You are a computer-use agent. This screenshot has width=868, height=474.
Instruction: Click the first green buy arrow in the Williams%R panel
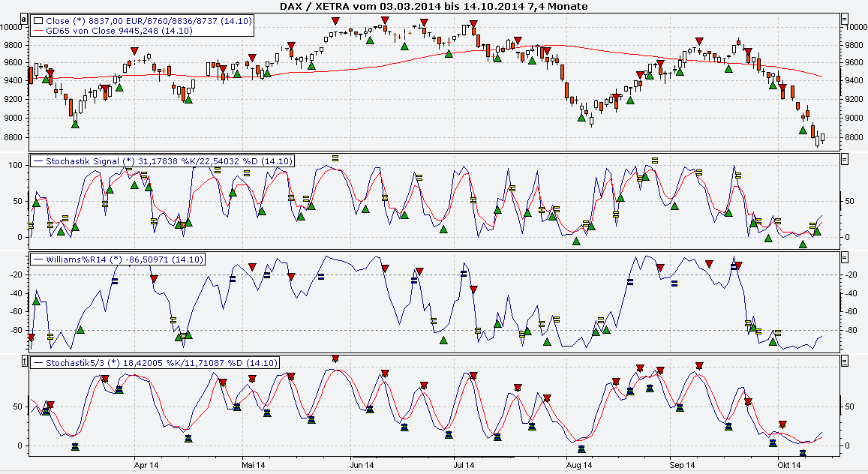pos(37,301)
